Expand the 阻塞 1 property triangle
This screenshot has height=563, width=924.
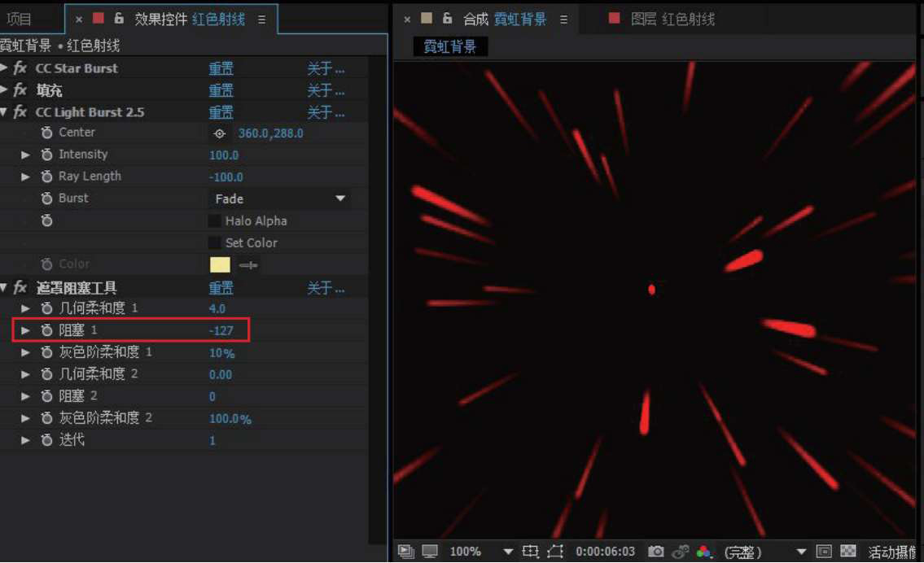tap(25, 330)
